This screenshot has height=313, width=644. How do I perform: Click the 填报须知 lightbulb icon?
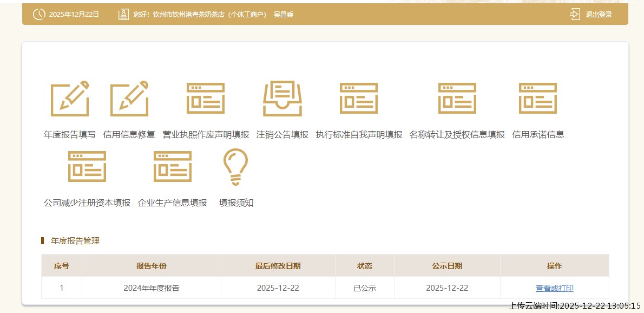pos(236,167)
